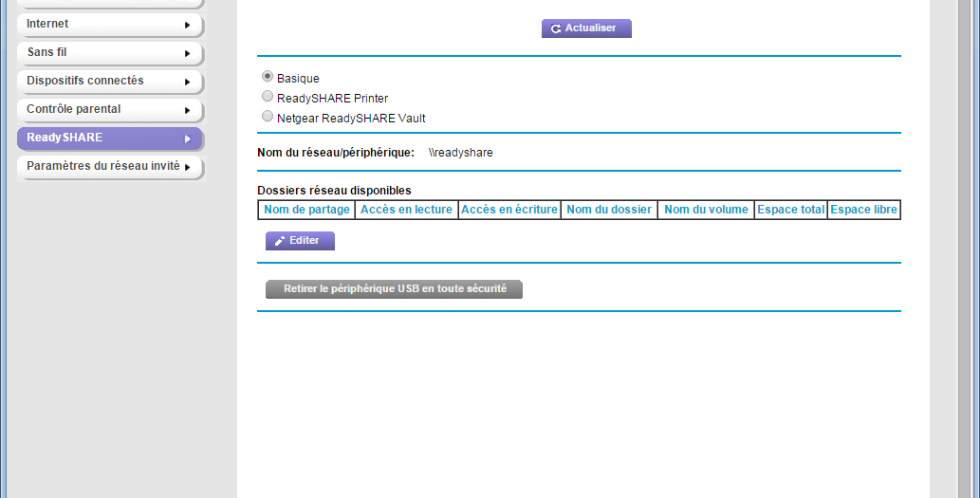The image size is (980, 498).
Task: Click the pencil icon on Editer button
Action: click(x=280, y=241)
